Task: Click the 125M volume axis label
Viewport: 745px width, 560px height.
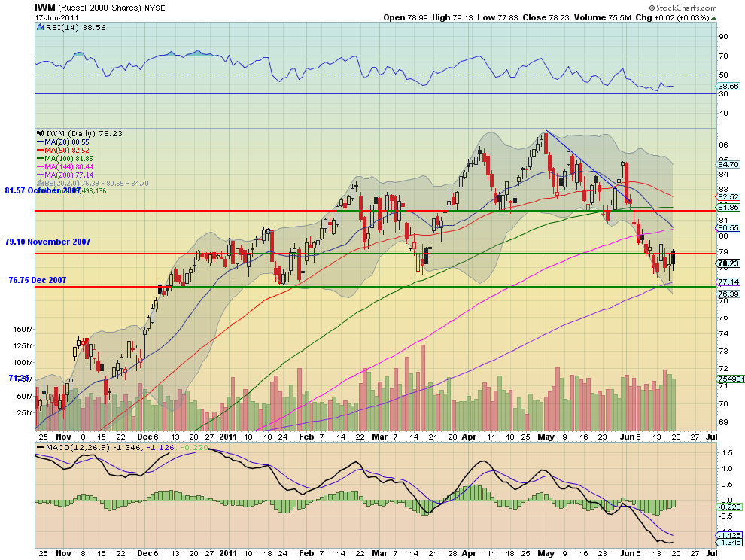Action: pos(23,345)
